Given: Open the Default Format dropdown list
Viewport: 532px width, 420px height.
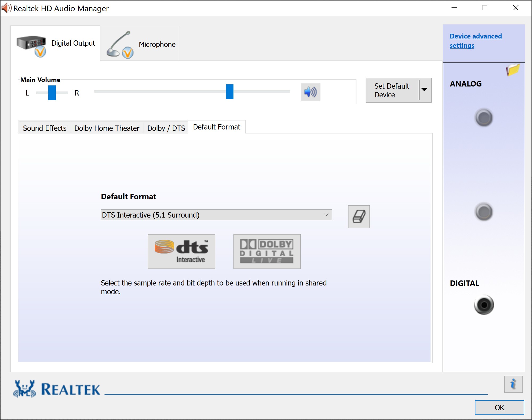Looking at the screenshot, I should (216, 215).
